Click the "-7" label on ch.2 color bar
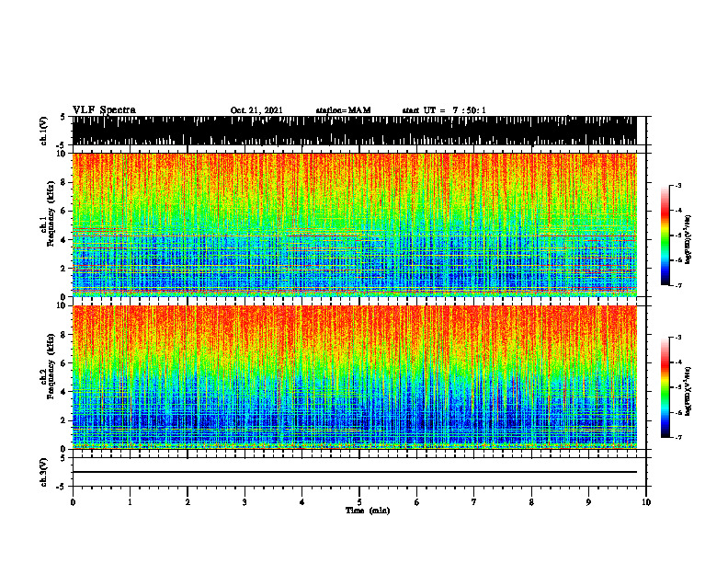The height and width of the screenshot is (563, 728). [x=678, y=437]
